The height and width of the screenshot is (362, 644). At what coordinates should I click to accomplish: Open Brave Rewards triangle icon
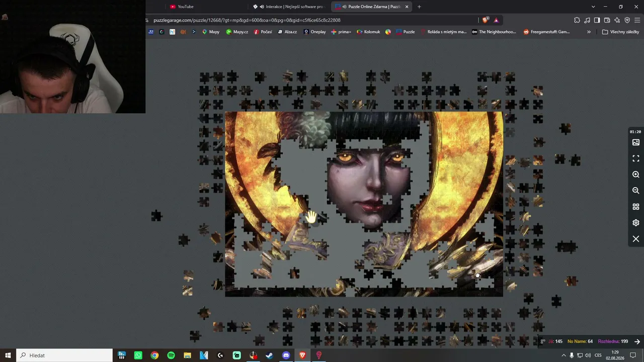pyautogui.click(x=496, y=20)
